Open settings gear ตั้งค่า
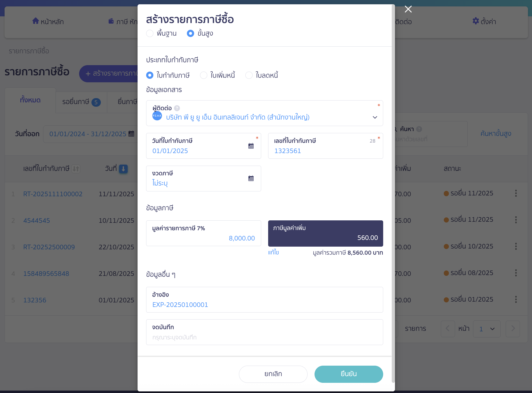The height and width of the screenshot is (393, 532). [476, 21]
